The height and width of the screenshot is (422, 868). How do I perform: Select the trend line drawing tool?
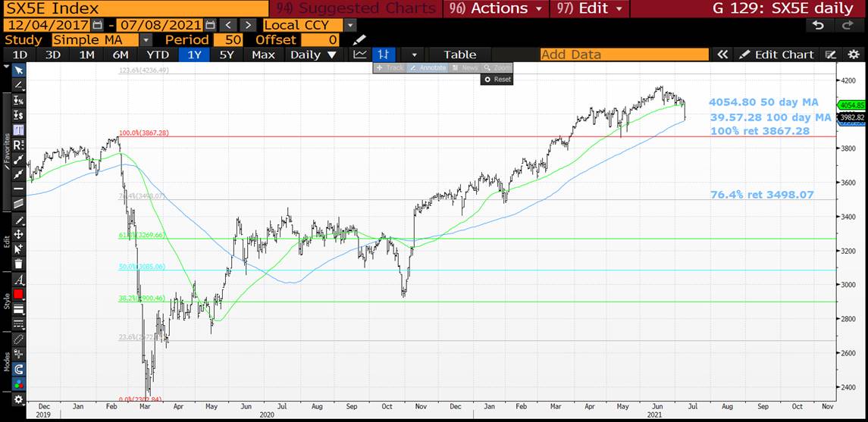[18, 85]
